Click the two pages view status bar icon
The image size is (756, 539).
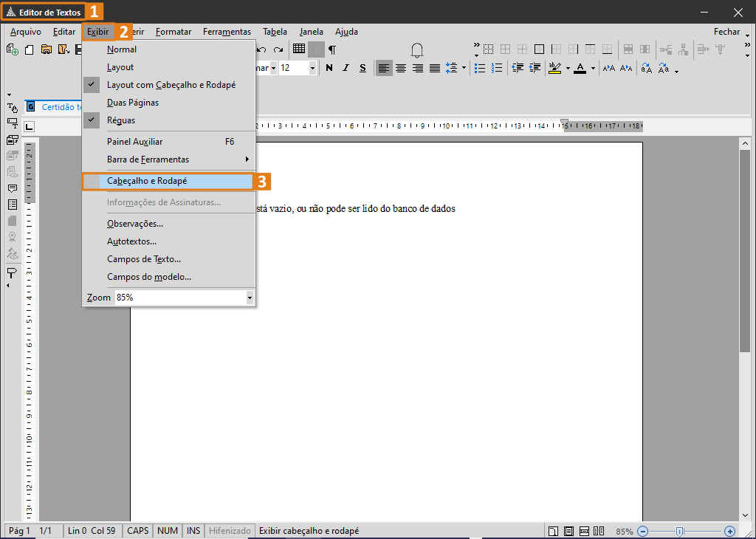[599, 531]
